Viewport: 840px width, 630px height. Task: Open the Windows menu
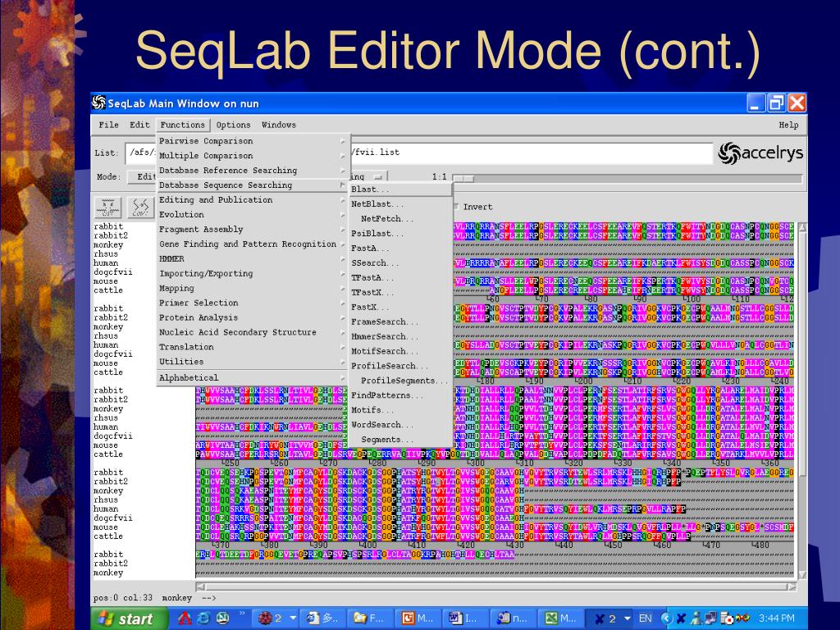(x=279, y=125)
